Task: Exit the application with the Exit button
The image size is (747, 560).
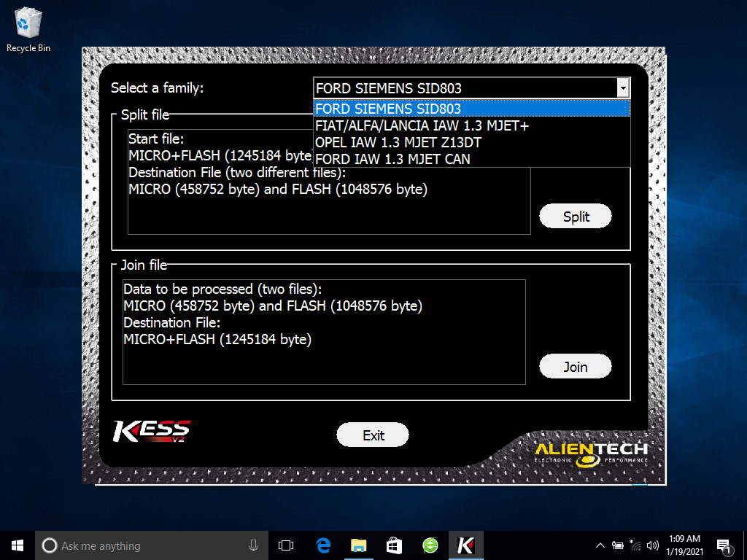Action: coord(372,435)
